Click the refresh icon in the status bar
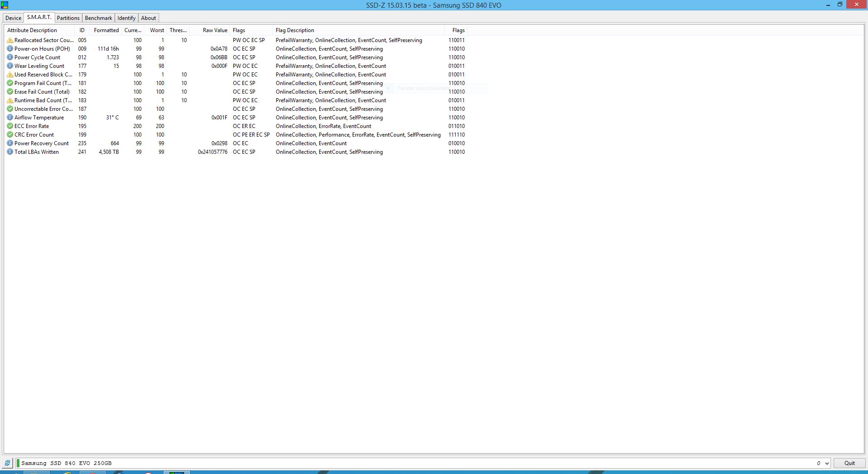 (7, 463)
